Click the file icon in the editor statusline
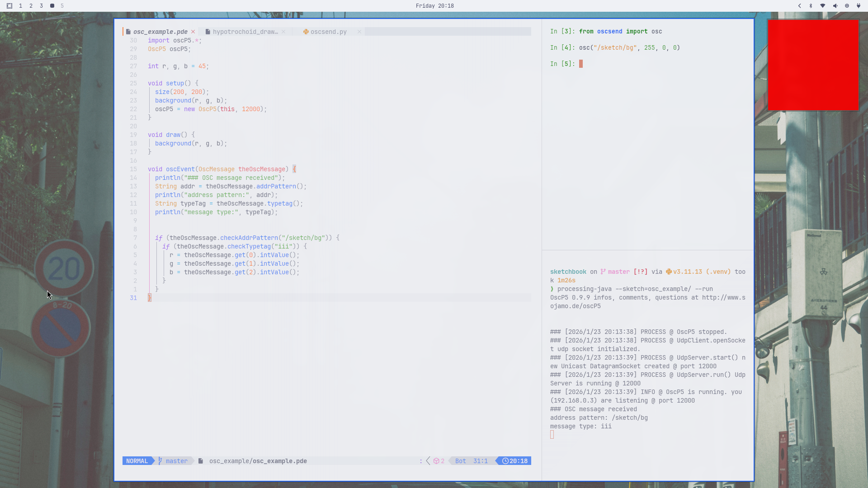Screen dimensions: 868x488 [200, 461]
